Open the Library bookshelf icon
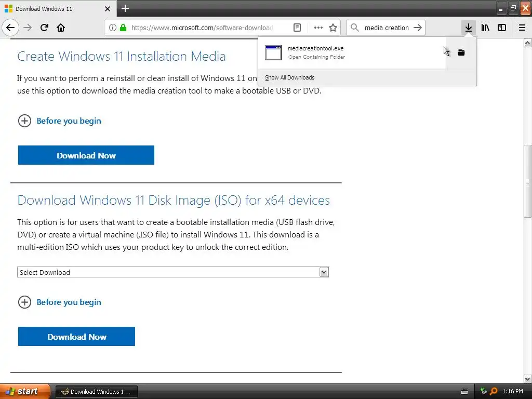This screenshot has height=399, width=532. (485, 28)
